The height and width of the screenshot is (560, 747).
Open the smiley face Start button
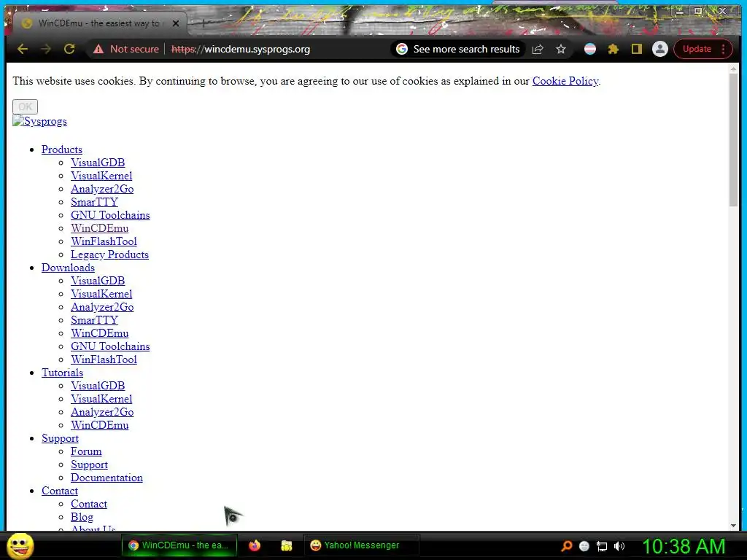point(20,545)
